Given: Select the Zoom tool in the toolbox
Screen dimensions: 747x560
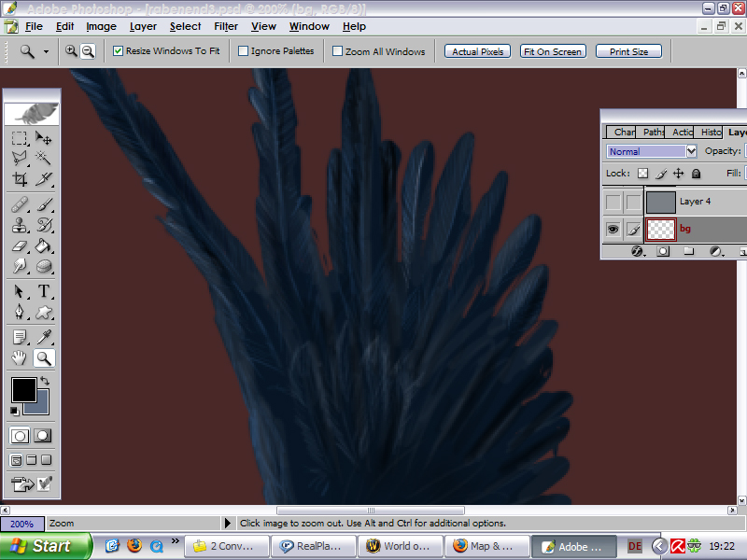Looking at the screenshot, I should [x=43, y=358].
